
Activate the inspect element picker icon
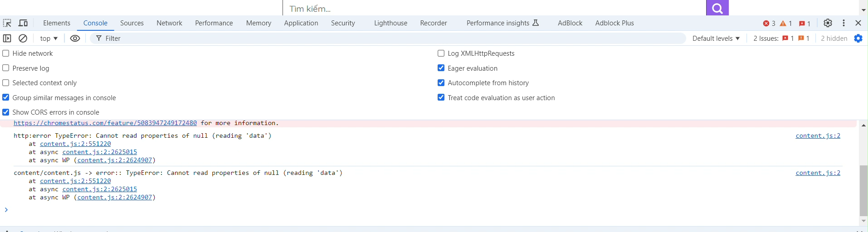coord(7,23)
